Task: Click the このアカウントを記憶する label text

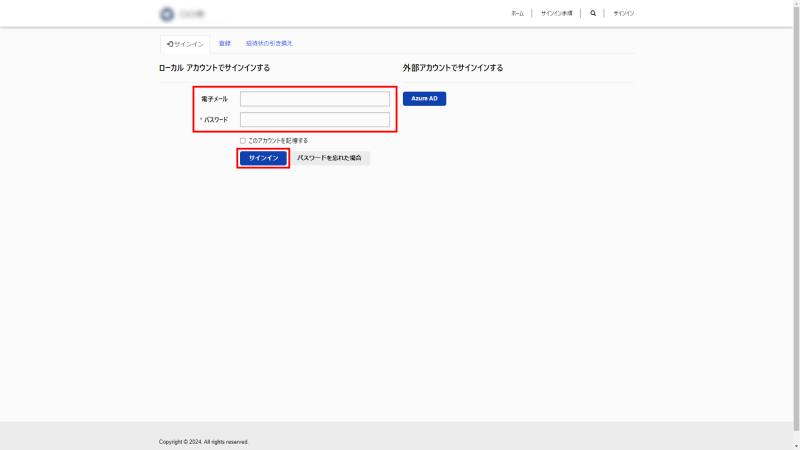Action: (x=278, y=141)
